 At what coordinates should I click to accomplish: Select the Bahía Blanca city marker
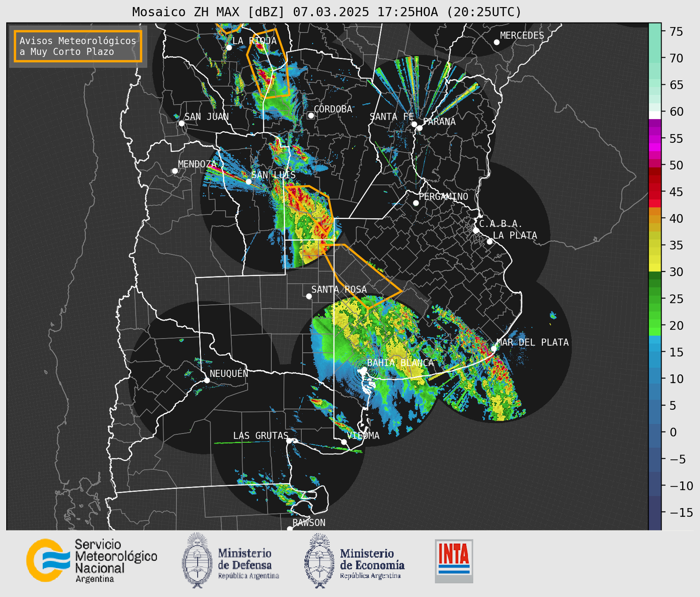(364, 369)
